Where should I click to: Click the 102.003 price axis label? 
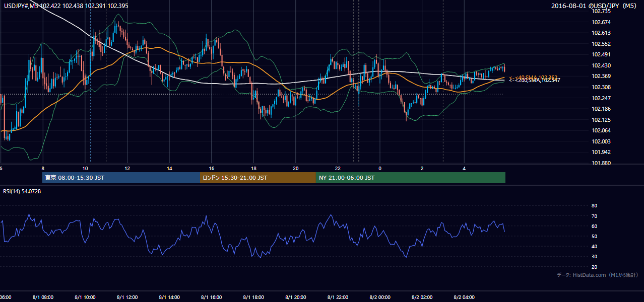point(602,141)
